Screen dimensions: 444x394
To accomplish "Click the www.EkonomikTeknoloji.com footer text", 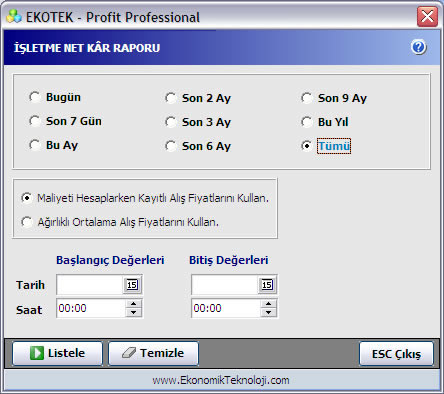I will 221,380.
